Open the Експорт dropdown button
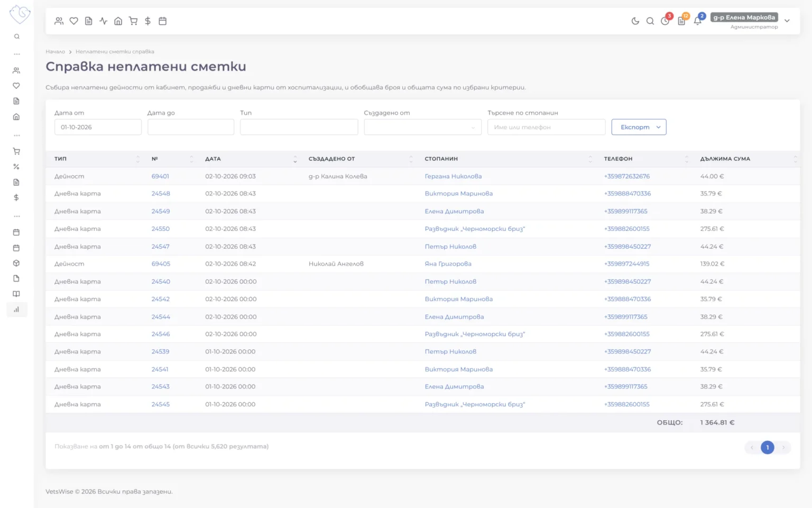The image size is (812, 508). click(639, 127)
